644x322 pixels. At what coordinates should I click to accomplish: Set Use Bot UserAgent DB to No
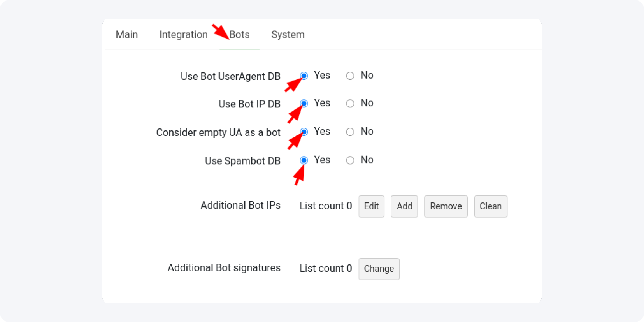[x=350, y=76]
